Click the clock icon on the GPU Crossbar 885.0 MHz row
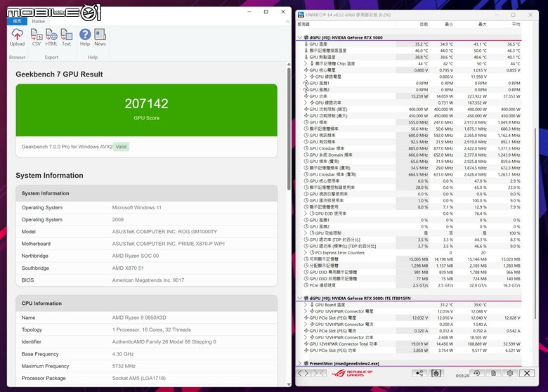The height and width of the screenshot is (392, 548). coord(306,148)
